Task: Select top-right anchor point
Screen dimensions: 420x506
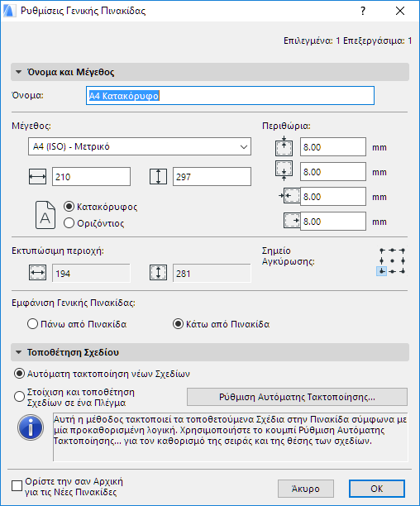Action: (x=403, y=251)
